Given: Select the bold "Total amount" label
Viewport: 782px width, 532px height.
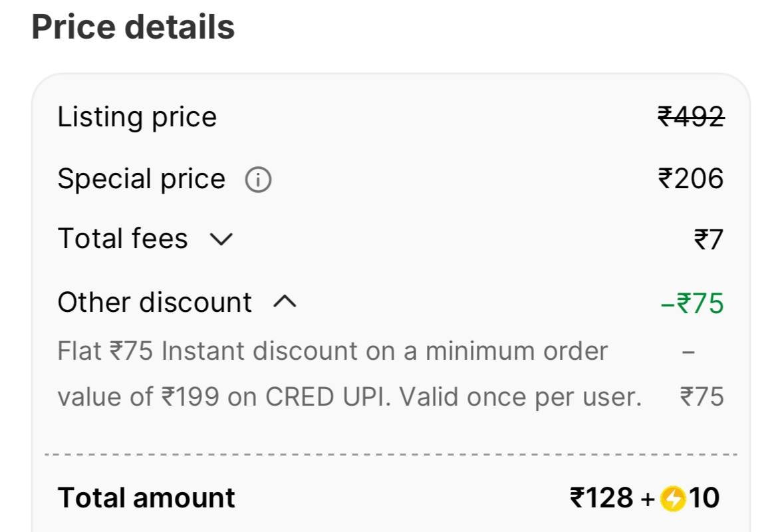Looking at the screenshot, I should pos(146,498).
